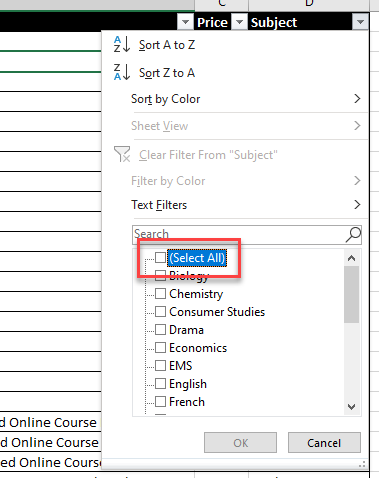
Task: Tick the English checkbox
Action: [x=160, y=384]
